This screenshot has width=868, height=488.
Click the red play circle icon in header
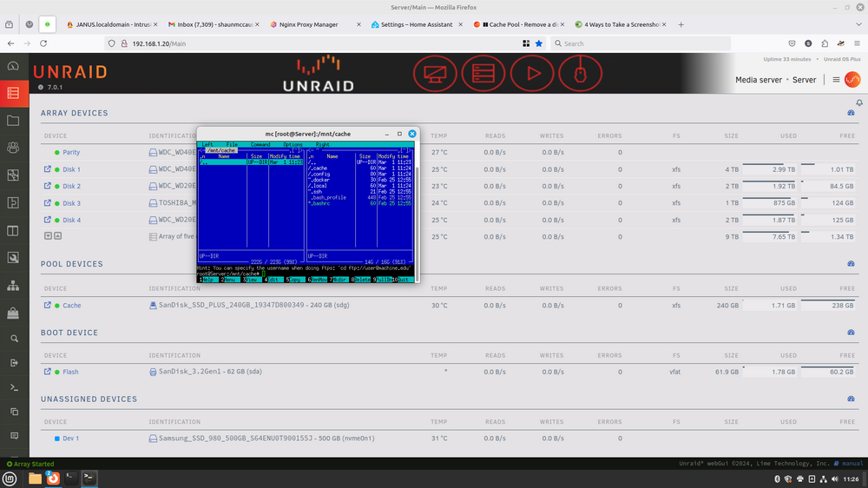tap(532, 73)
